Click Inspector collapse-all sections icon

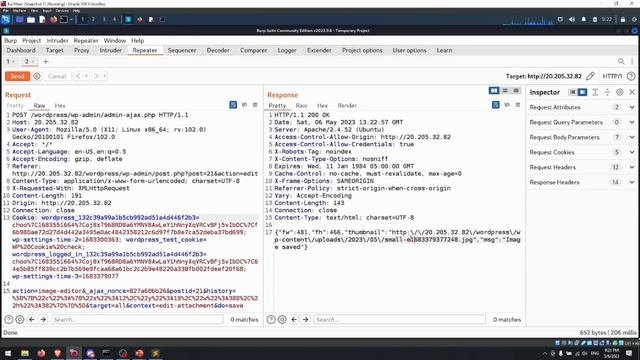607,92
